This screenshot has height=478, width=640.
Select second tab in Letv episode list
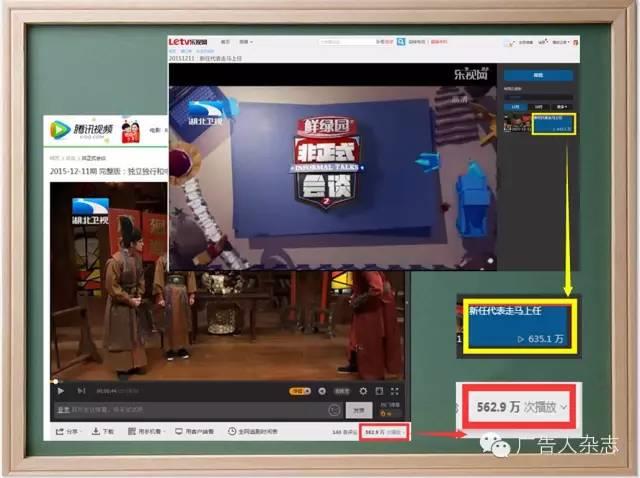539,107
